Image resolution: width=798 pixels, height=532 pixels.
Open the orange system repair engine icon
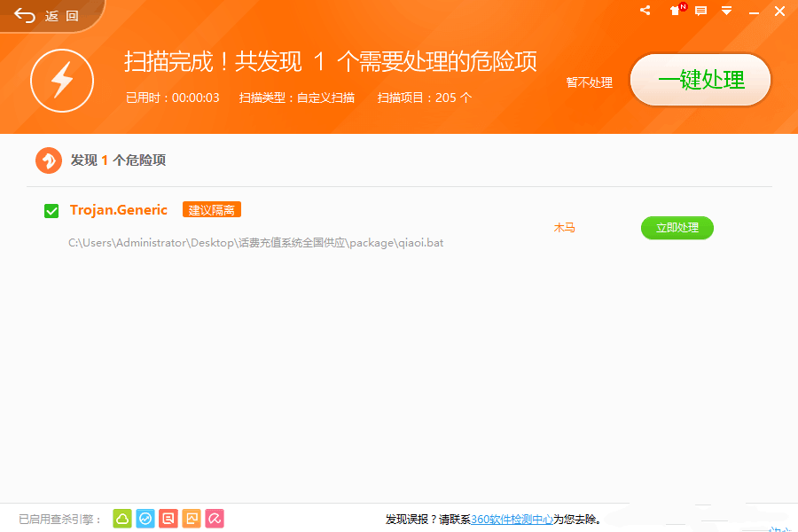pyautogui.click(x=192, y=518)
